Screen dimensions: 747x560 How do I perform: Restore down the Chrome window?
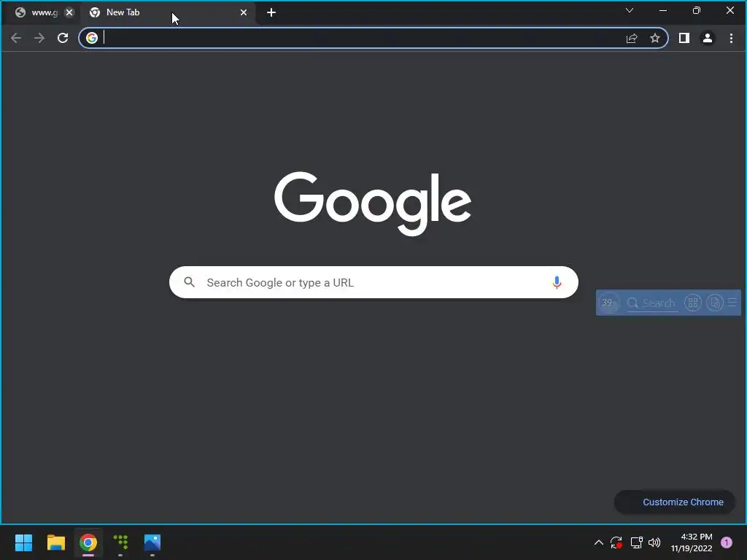click(x=697, y=10)
